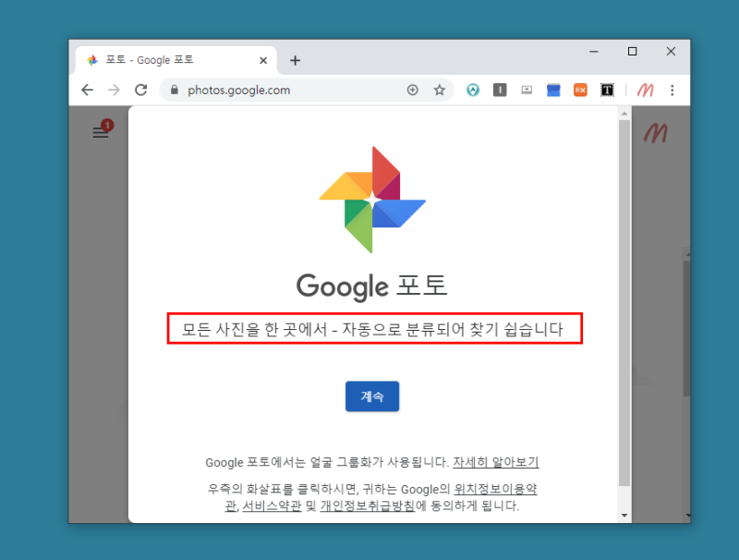Click the blue 계속 button
This screenshot has height=560, width=739.
pos(372,396)
